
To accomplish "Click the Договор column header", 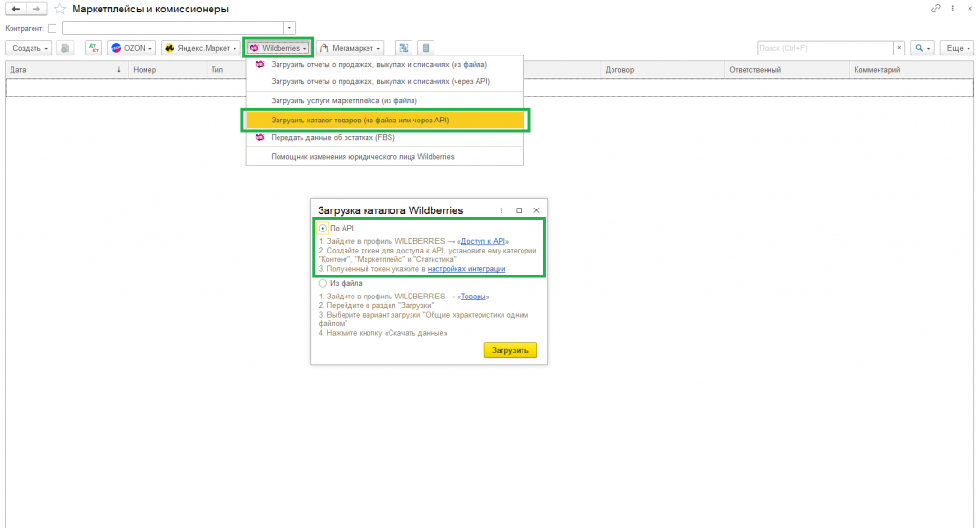I will pyautogui.click(x=662, y=70).
